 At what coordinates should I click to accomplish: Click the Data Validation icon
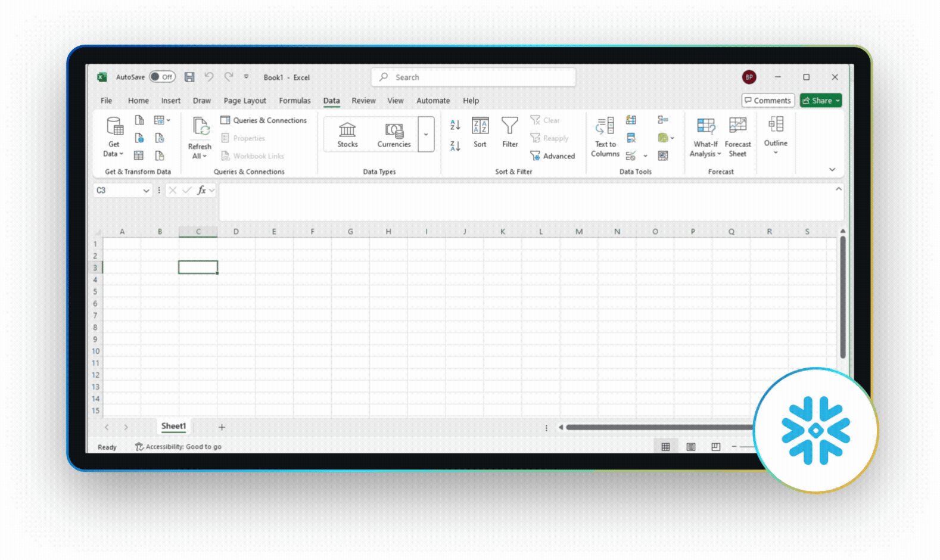click(631, 156)
